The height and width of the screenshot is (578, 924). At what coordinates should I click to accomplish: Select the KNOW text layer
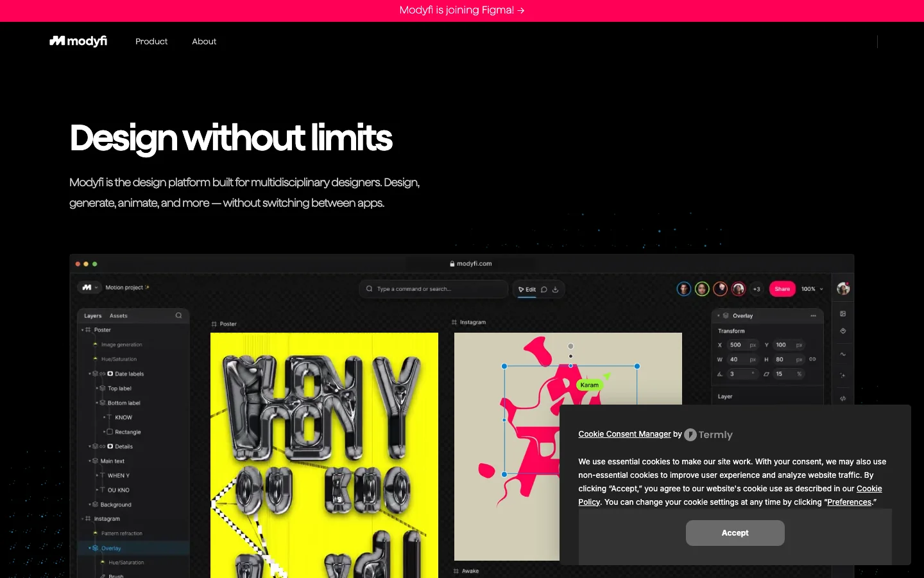coord(123,417)
